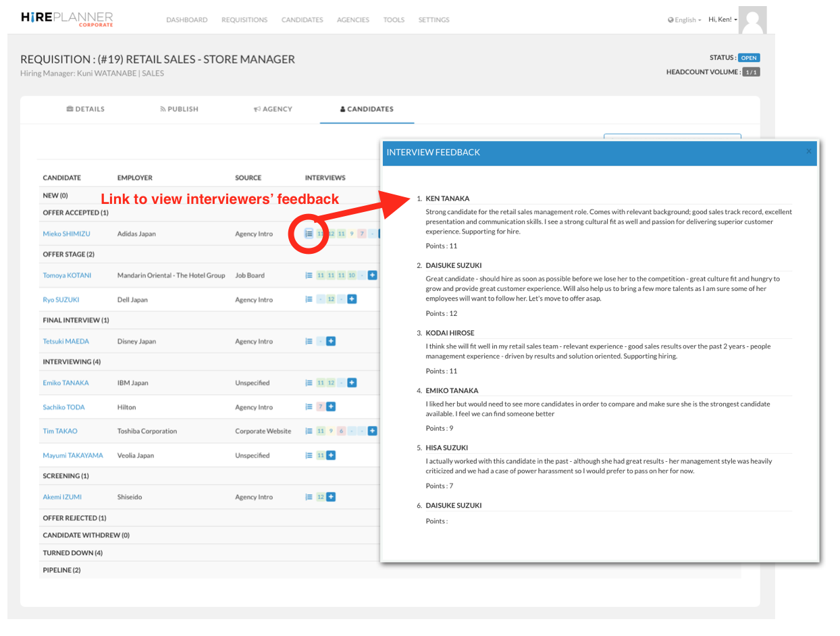Open the English language dropdown
Viewport: 840px width, 636px height.
[684, 20]
